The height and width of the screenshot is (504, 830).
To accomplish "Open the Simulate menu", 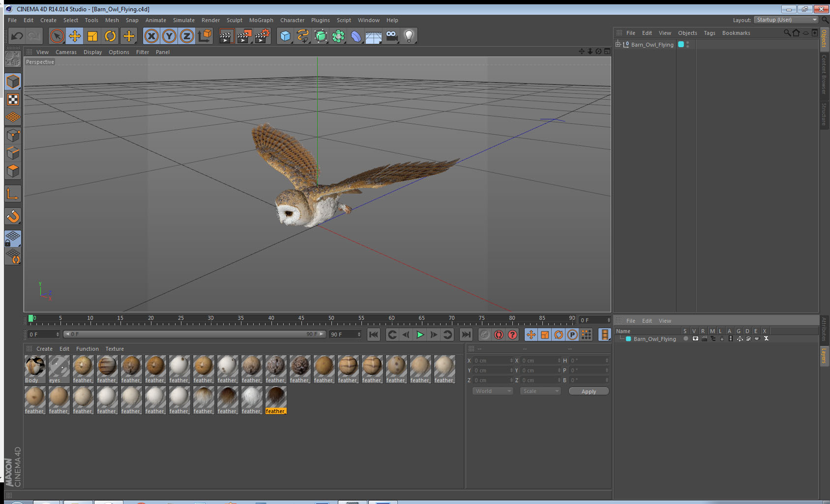I will pyautogui.click(x=184, y=20).
